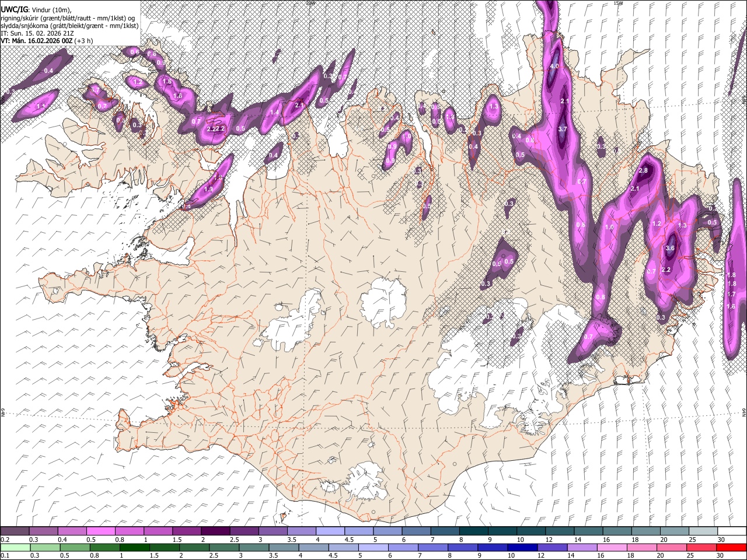The height and width of the screenshot is (560, 747).
Task: Click the 'slydda/snjókoma' description line
Action: pyautogui.click(x=69, y=26)
